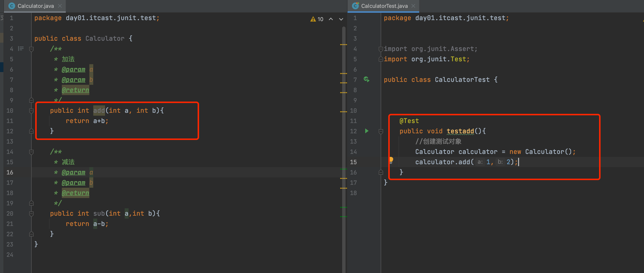The width and height of the screenshot is (644, 273).
Task: Click the 加法 comment text
Action: click(68, 59)
